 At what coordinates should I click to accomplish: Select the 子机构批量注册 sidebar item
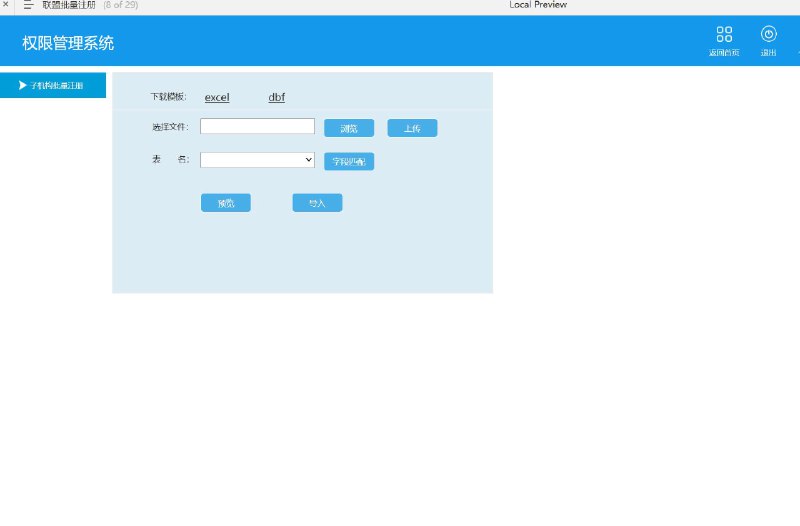[x=53, y=85]
